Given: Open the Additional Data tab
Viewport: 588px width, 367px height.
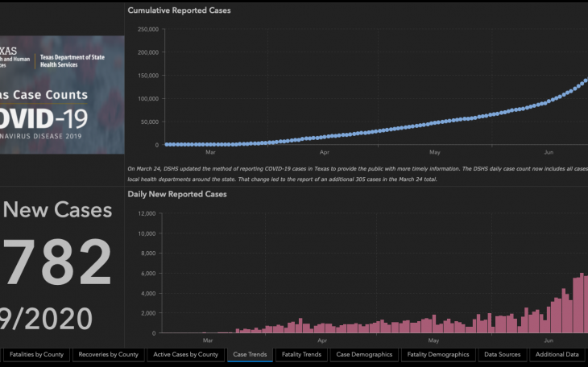Looking at the screenshot, I should [557, 354].
